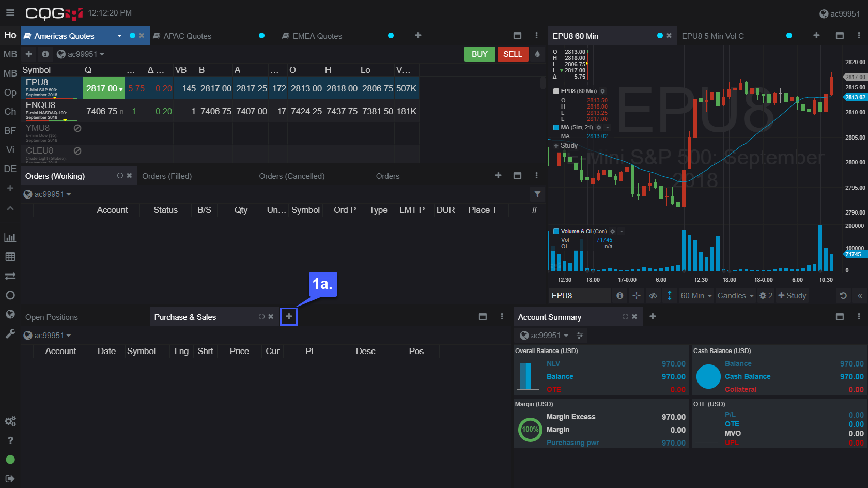Screen dimensions: 868x488
Task: Toggle link circle on Orders (Working) tab
Action: pyautogui.click(x=120, y=176)
